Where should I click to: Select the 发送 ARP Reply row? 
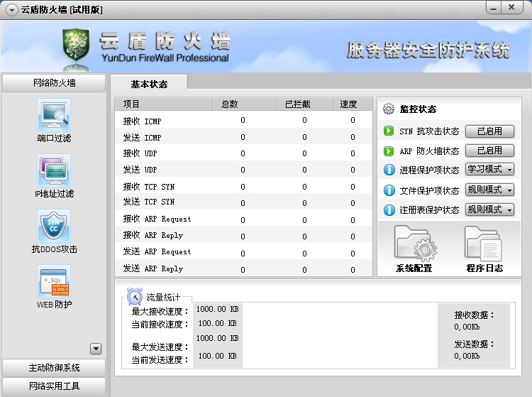(243, 268)
